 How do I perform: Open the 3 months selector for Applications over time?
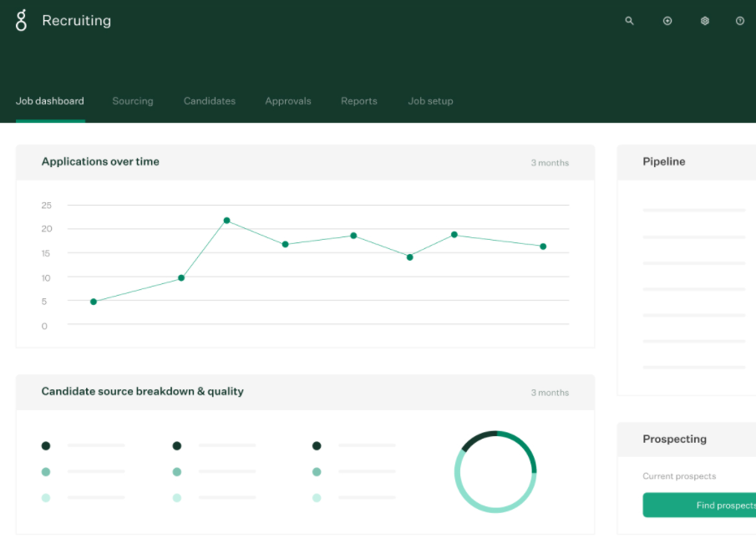[550, 163]
